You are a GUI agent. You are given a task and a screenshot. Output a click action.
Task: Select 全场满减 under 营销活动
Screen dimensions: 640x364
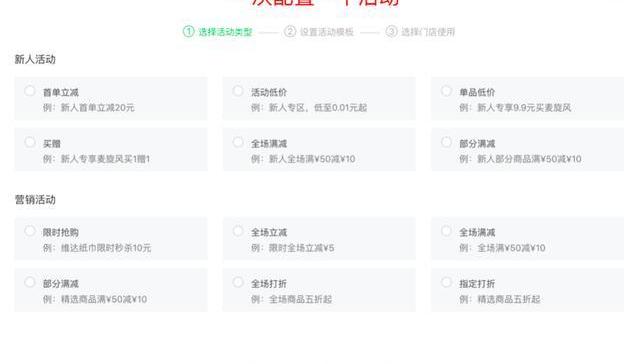pyautogui.click(x=446, y=231)
